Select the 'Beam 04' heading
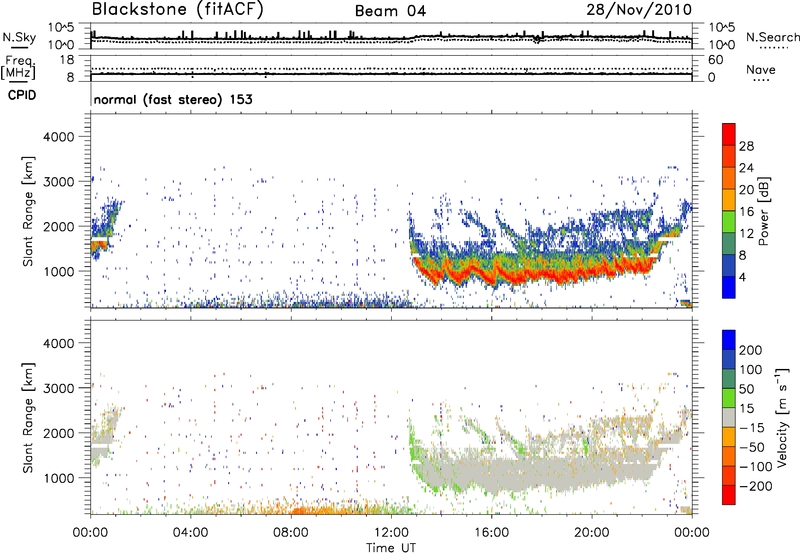800x554 pixels. click(x=390, y=11)
